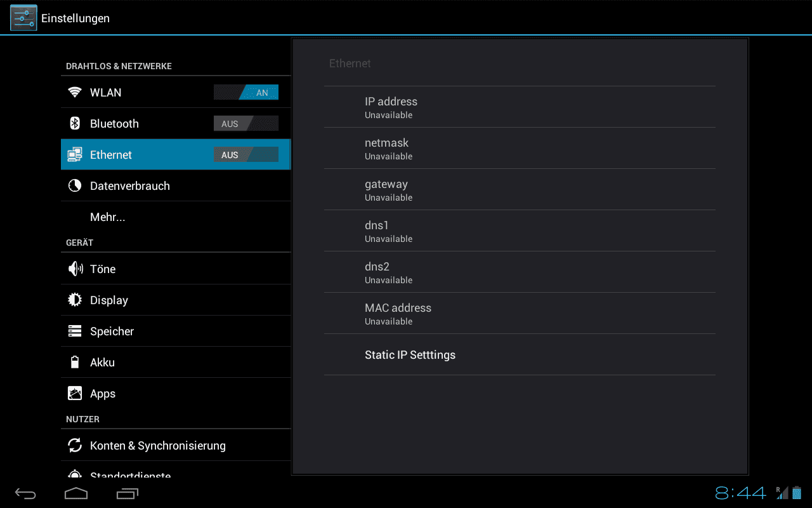Open Akku battery settings
The width and height of the screenshot is (812, 508).
pos(176,362)
